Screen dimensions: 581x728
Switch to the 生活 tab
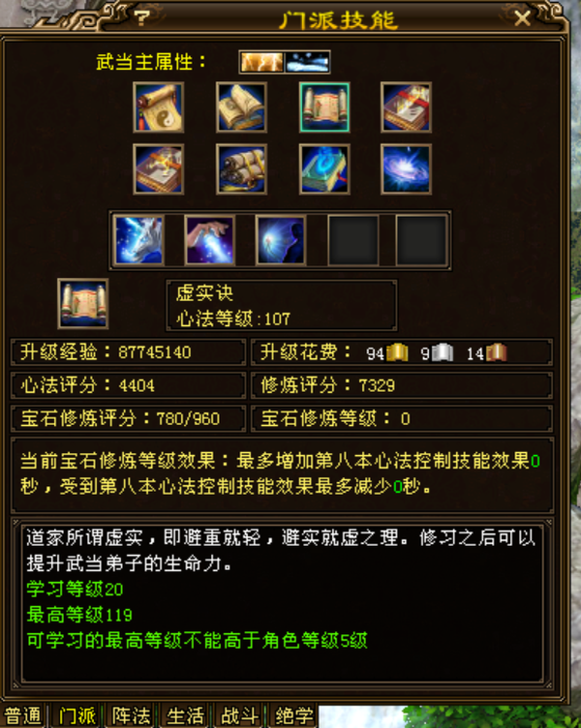185,715
